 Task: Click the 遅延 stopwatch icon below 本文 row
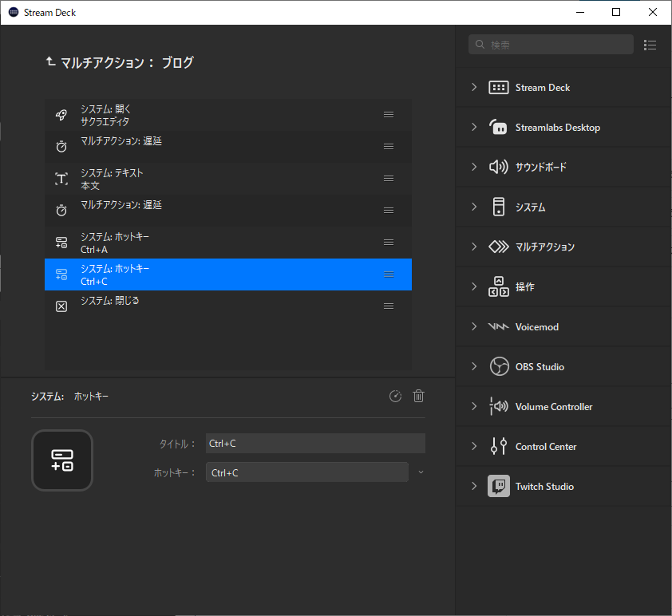tap(61, 211)
